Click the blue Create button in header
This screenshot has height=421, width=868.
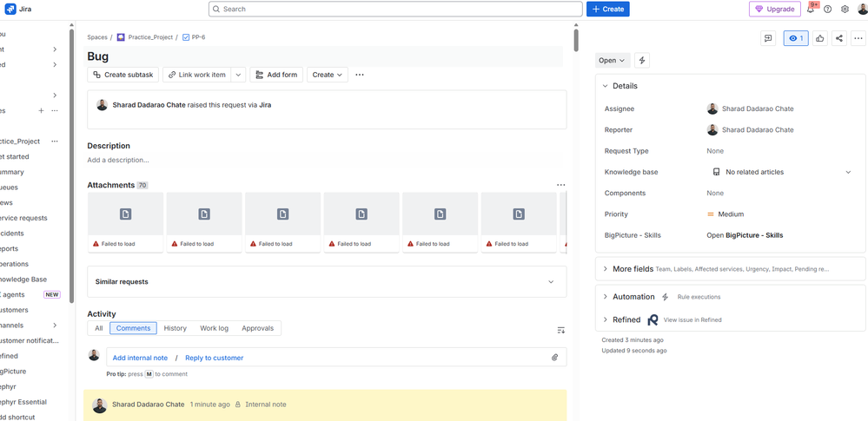click(608, 9)
